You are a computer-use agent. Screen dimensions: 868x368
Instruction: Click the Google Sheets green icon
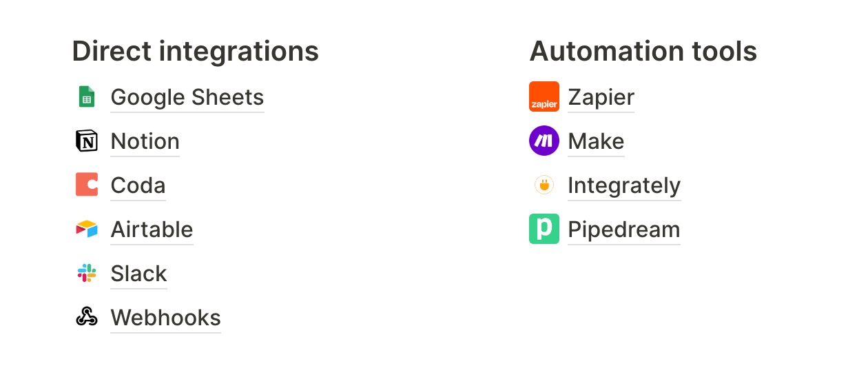pos(86,97)
